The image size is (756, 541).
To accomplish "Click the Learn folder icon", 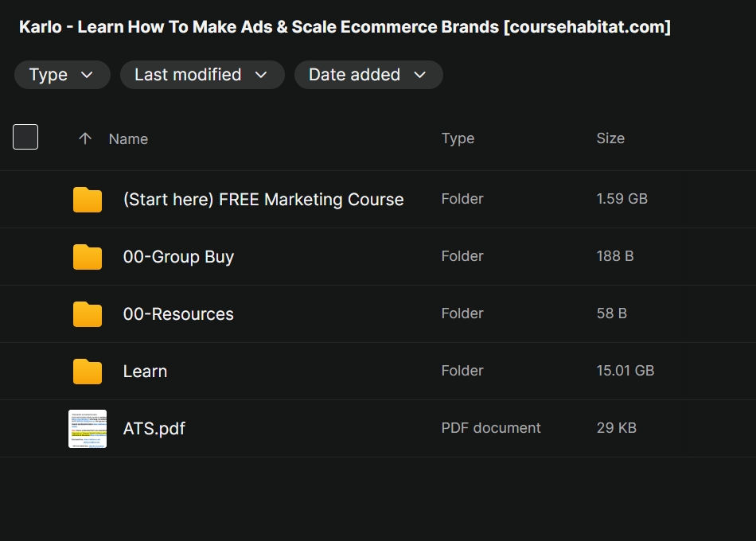I will [88, 372].
